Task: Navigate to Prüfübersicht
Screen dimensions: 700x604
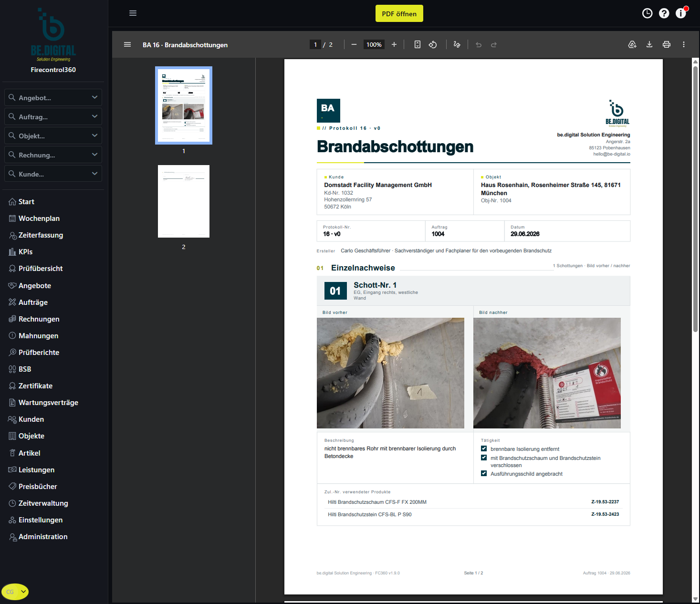Action: [x=41, y=269]
